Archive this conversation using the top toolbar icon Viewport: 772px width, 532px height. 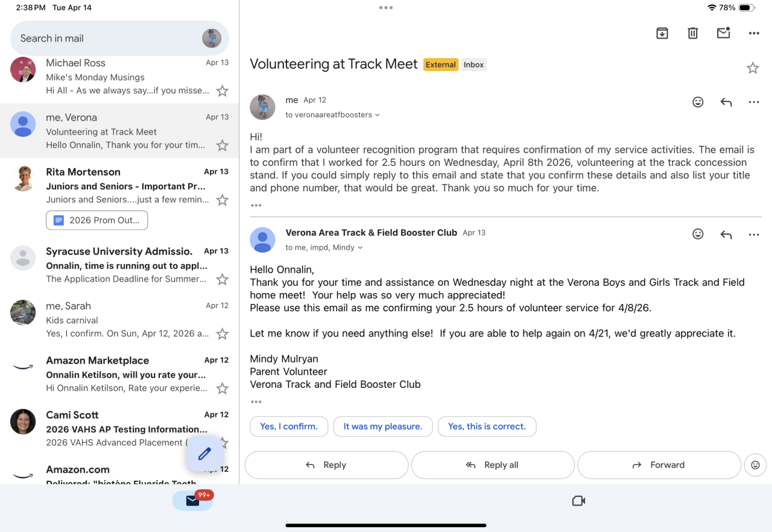click(x=662, y=33)
